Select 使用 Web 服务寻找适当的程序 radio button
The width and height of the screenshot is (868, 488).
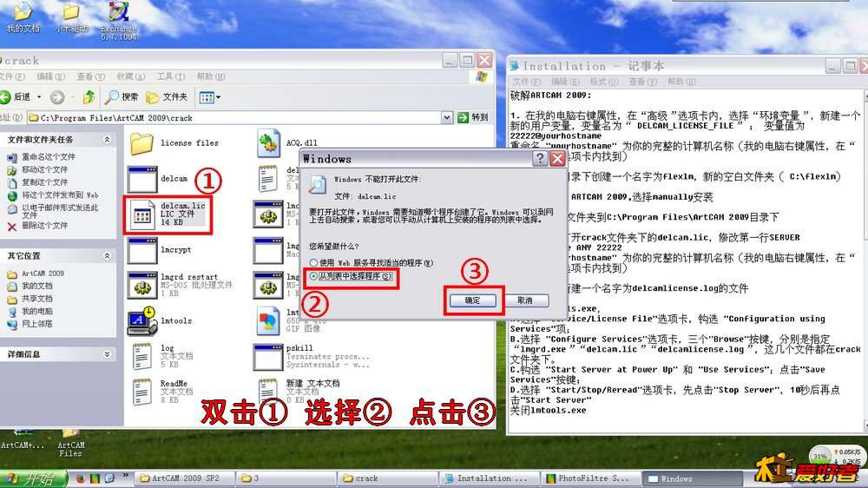coord(314,262)
